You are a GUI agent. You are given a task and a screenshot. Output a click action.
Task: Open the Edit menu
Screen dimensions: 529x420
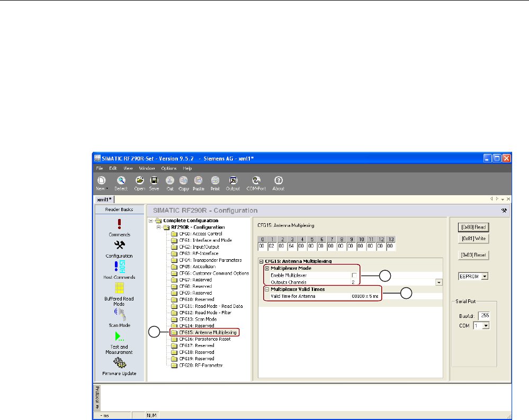pyautogui.click(x=113, y=168)
